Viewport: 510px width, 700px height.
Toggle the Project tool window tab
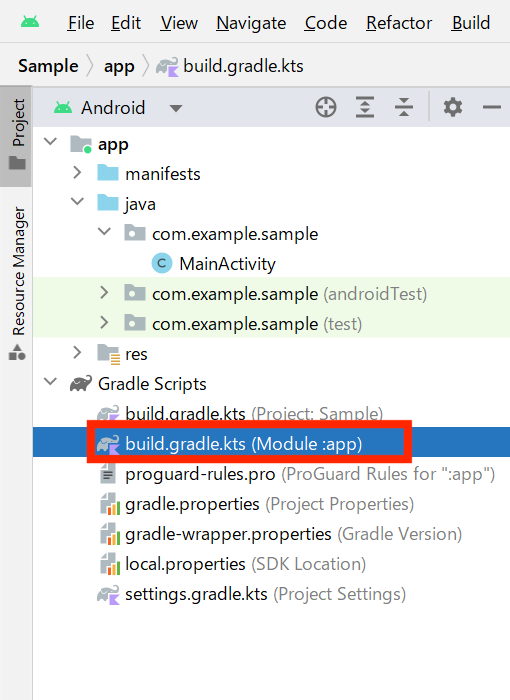point(16,136)
